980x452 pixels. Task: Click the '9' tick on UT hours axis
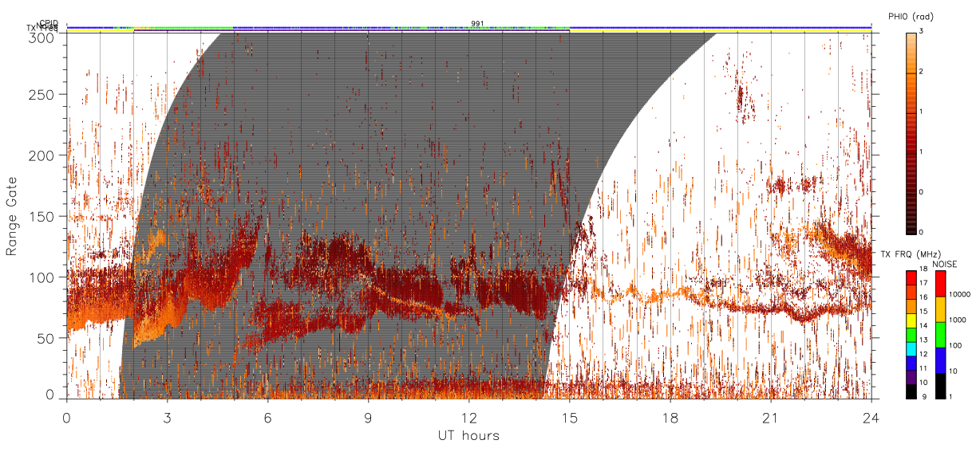pos(368,417)
